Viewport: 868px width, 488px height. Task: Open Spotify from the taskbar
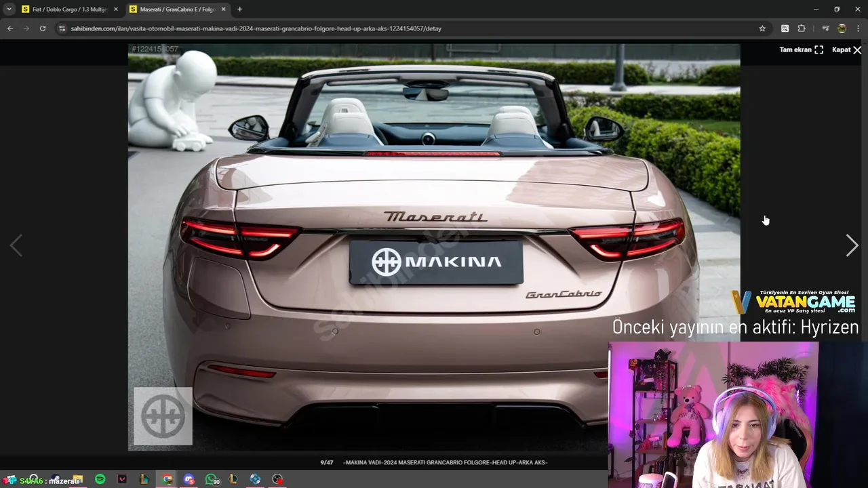[x=100, y=479]
